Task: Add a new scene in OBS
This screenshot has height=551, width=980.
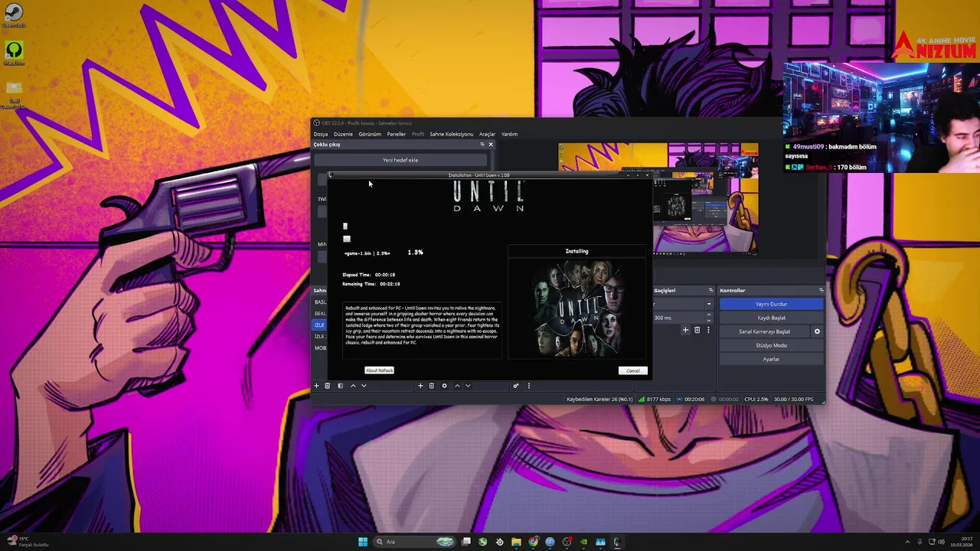Action: tap(316, 386)
